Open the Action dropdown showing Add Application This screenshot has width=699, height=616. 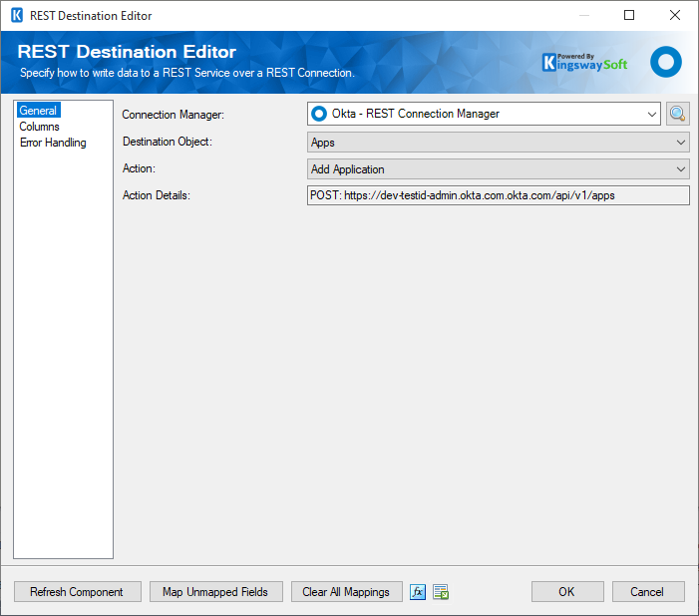[x=498, y=169]
